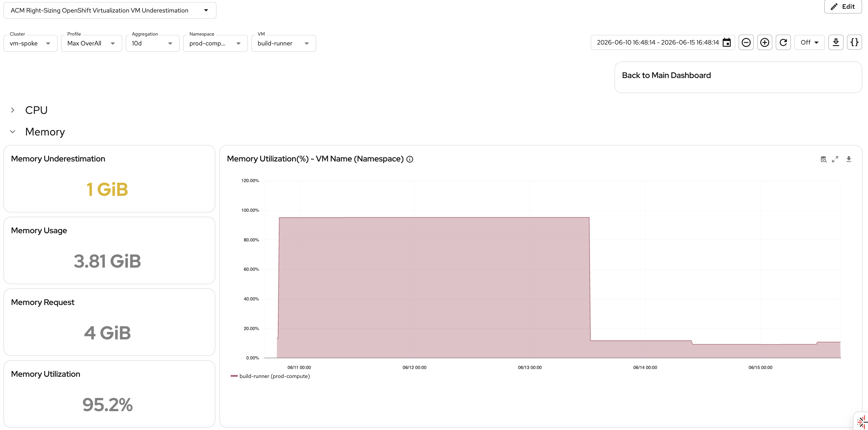Image resolution: width=868 pixels, height=430 pixels.
Task: Zoom out the time range
Action: tap(746, 42)
